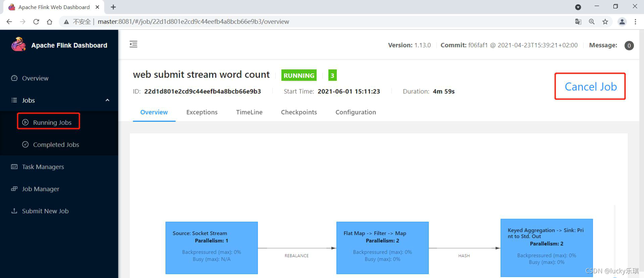The width and height of the screenshot is (644, 278).
Task: Click the REBALANCE edge label
Action: [297, 256]
